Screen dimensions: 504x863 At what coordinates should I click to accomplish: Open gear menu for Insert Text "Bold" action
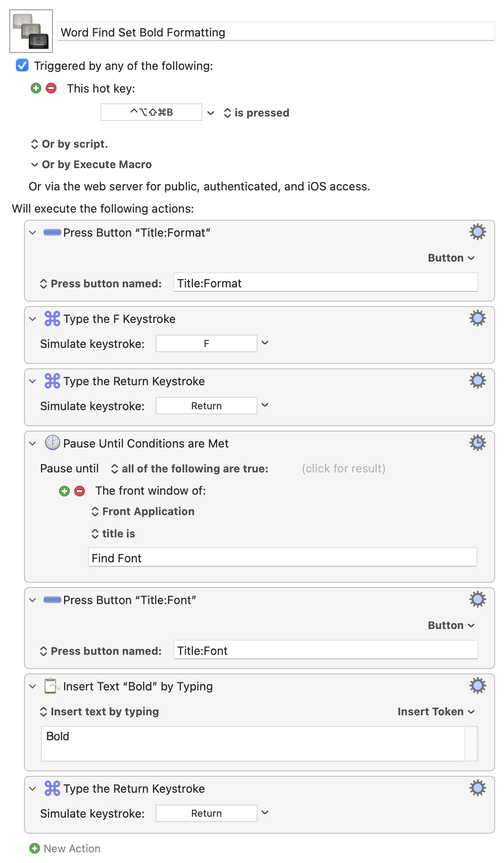coord(478,686)
